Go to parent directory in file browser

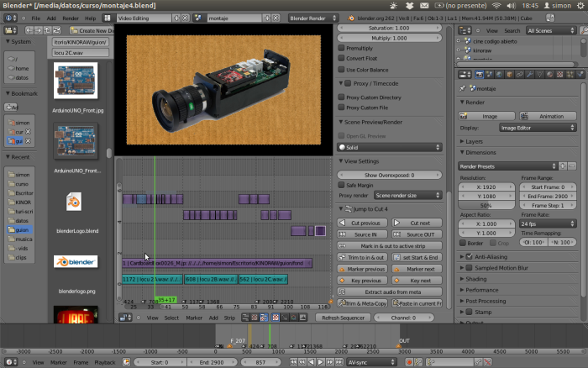(47, 30)
